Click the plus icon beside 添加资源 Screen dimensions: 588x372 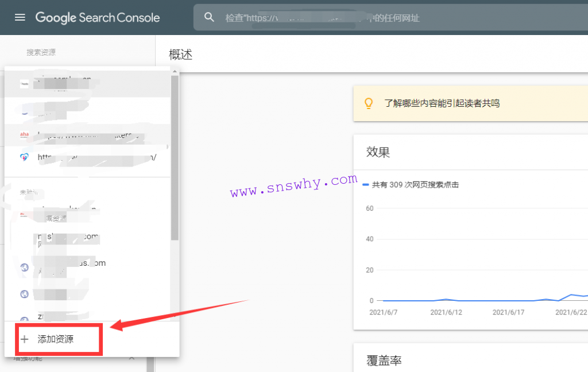click(24, 339)
